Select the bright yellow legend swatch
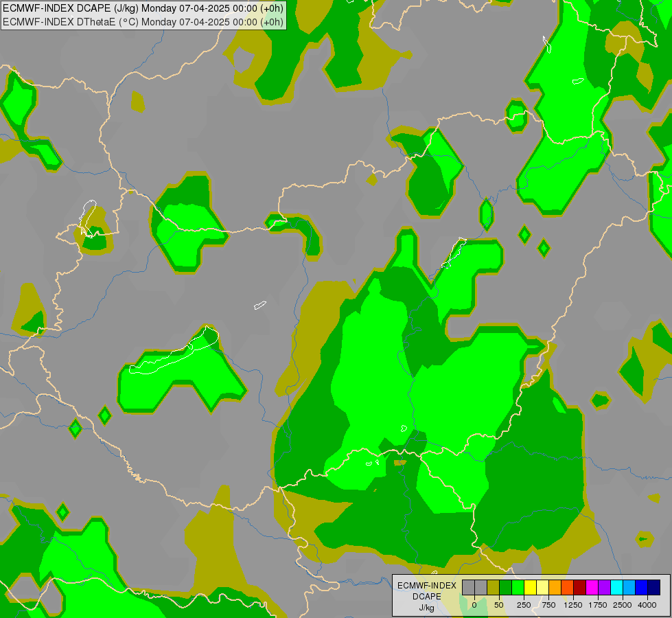Image resolution: width=672 pixels, height=618 pixels. (x=531, y=587)
